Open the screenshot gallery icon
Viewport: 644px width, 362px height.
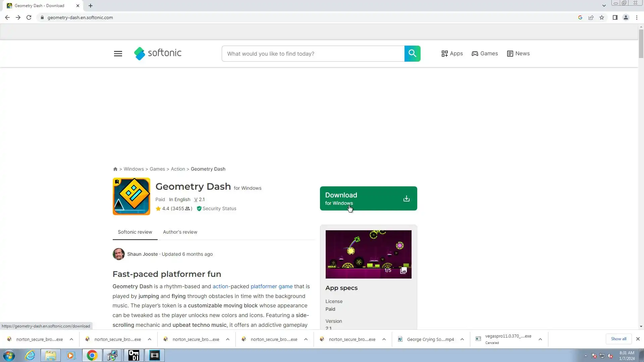click(x=404, y=270)
